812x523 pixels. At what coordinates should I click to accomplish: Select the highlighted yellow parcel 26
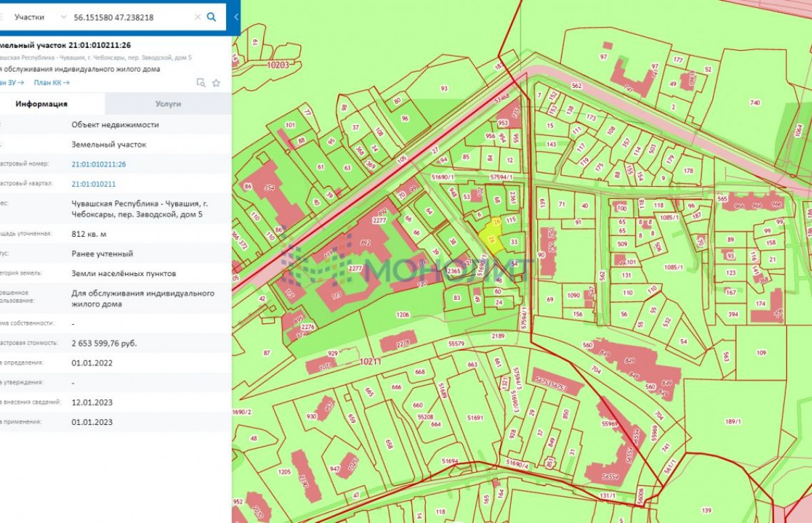[x=491, y=237]
